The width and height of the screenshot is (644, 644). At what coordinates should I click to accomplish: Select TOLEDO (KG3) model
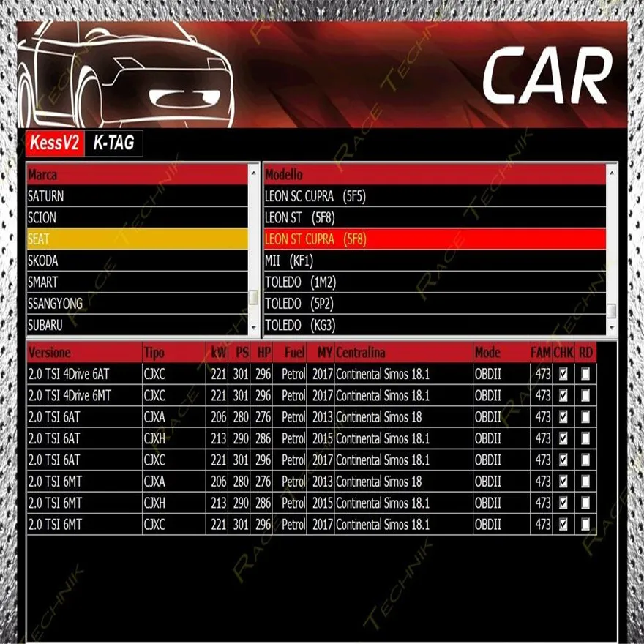pyautogui.click(x=435, y=325)
